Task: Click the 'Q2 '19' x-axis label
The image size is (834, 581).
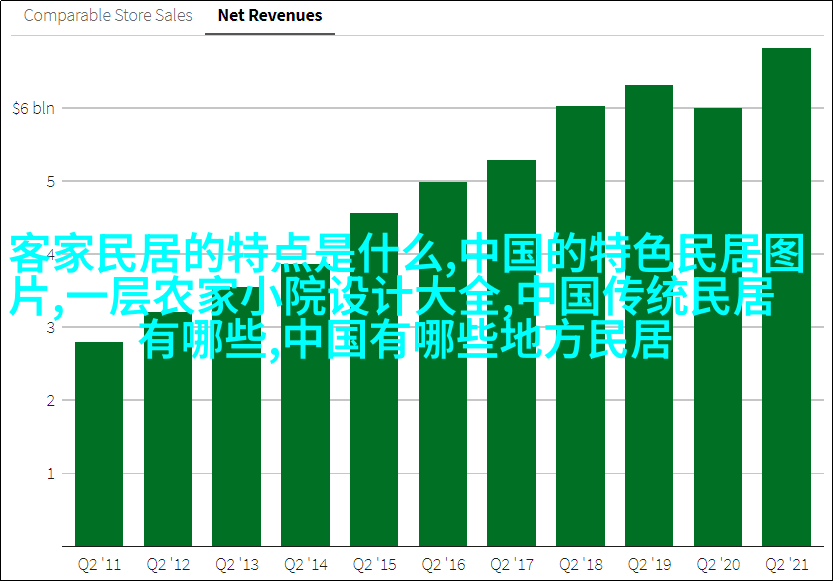Action: point(649,564)
